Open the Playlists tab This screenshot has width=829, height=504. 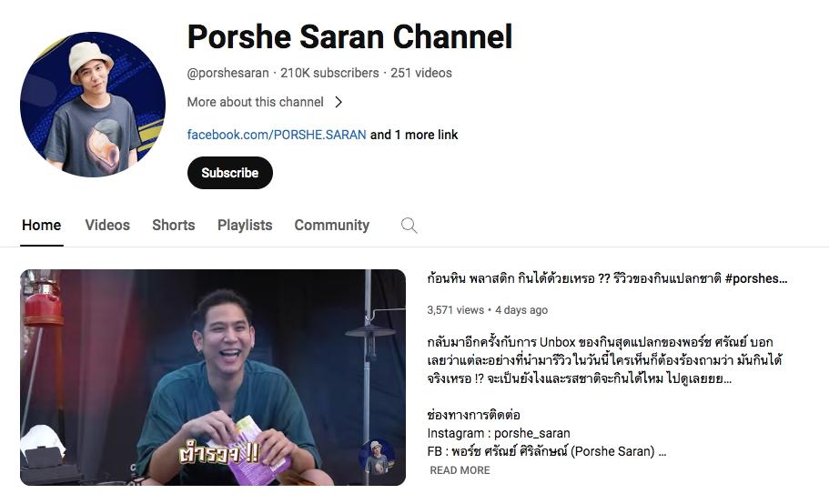(245, 225)
